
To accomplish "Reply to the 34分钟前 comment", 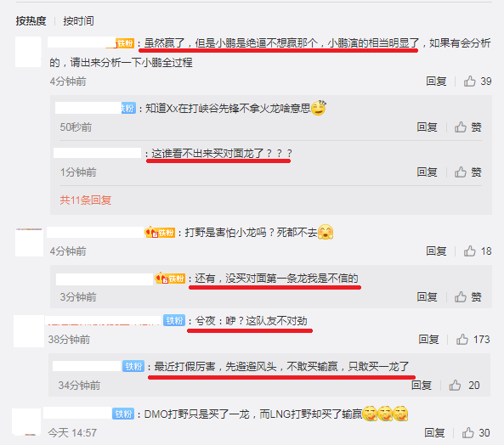I will pos(422,385).
